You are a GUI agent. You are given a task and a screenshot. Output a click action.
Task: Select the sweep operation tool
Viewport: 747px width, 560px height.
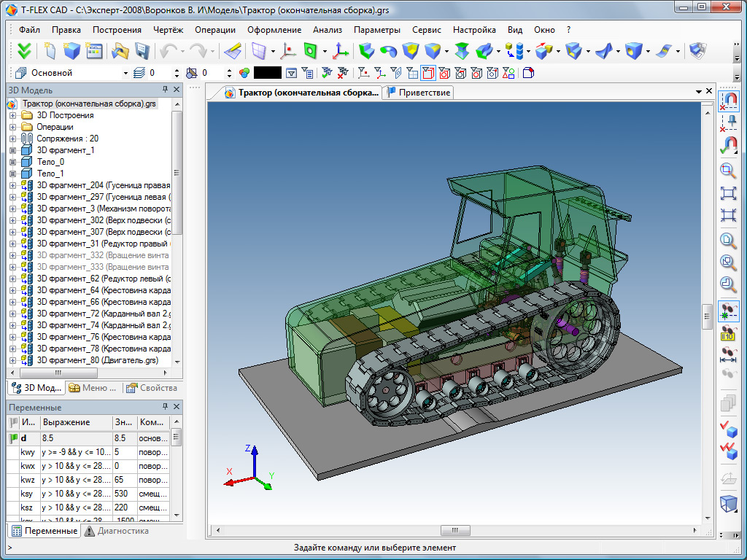484,50
